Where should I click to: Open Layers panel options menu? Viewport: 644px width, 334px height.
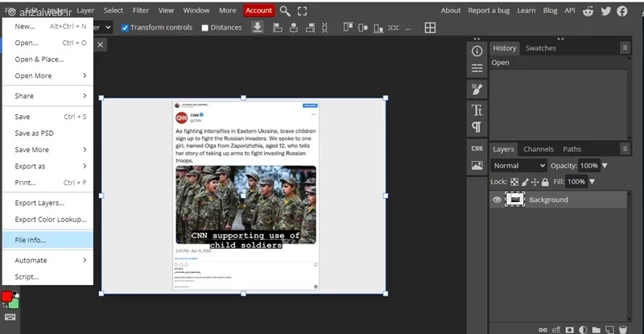[625, 149]
